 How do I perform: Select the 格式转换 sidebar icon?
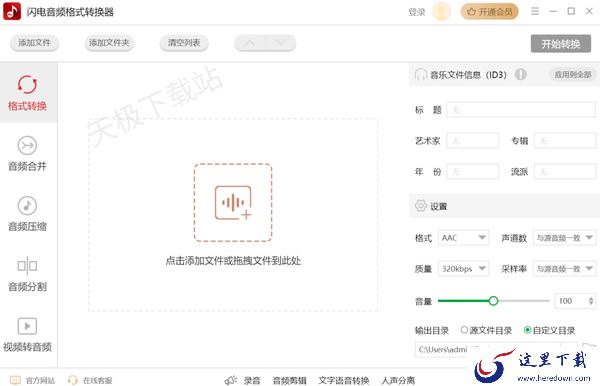tap(27, 85)
